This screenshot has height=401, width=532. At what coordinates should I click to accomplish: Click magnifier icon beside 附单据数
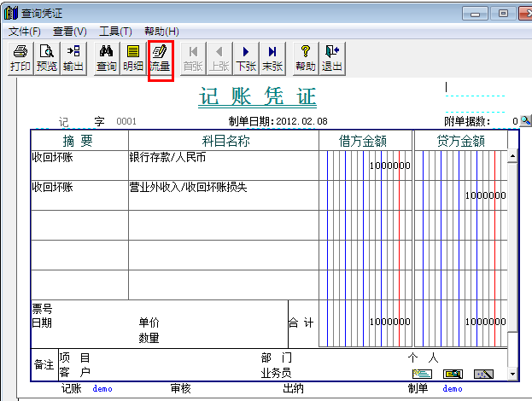[525, 120]
